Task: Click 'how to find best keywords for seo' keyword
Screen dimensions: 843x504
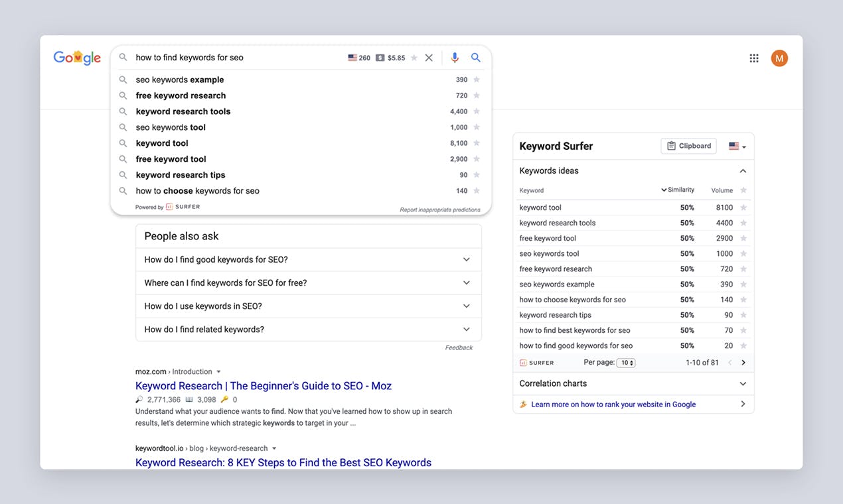Action: tap(575, 330)
